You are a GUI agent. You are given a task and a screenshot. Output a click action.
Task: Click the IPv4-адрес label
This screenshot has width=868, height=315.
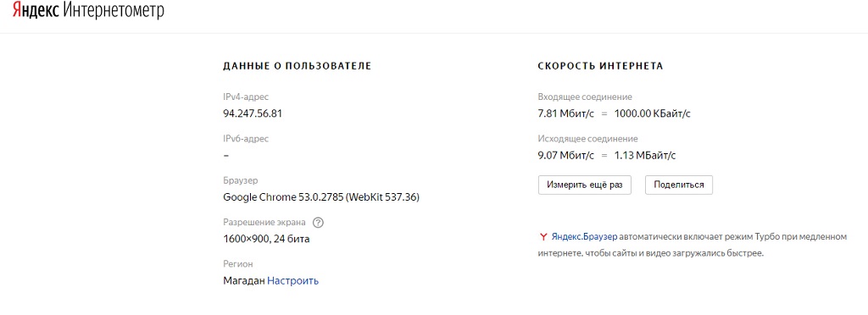[x=246, y=97]
